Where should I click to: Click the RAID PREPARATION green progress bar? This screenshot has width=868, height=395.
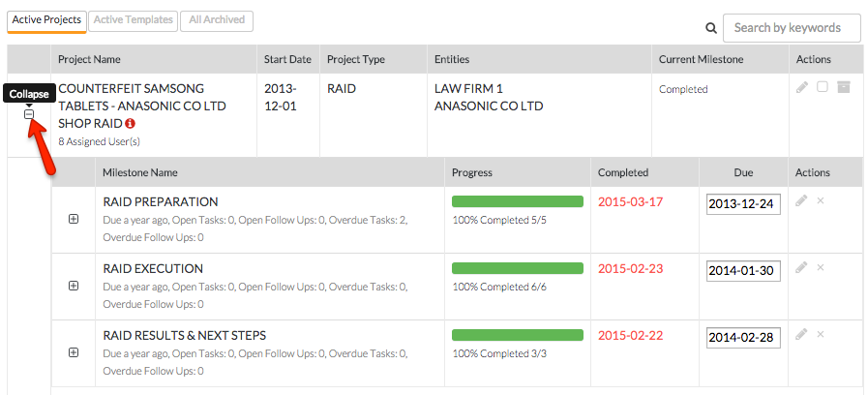point(518,201)
